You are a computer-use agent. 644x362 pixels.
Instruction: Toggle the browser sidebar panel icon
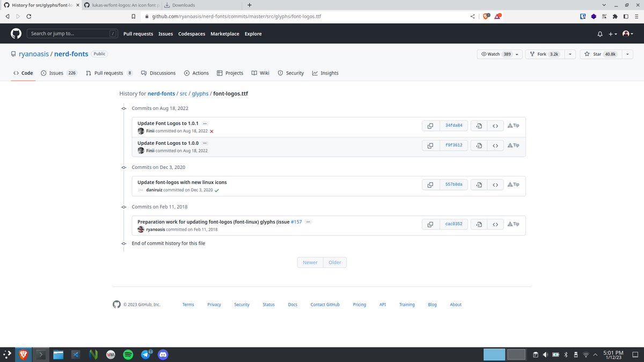(x=625, y=16)
